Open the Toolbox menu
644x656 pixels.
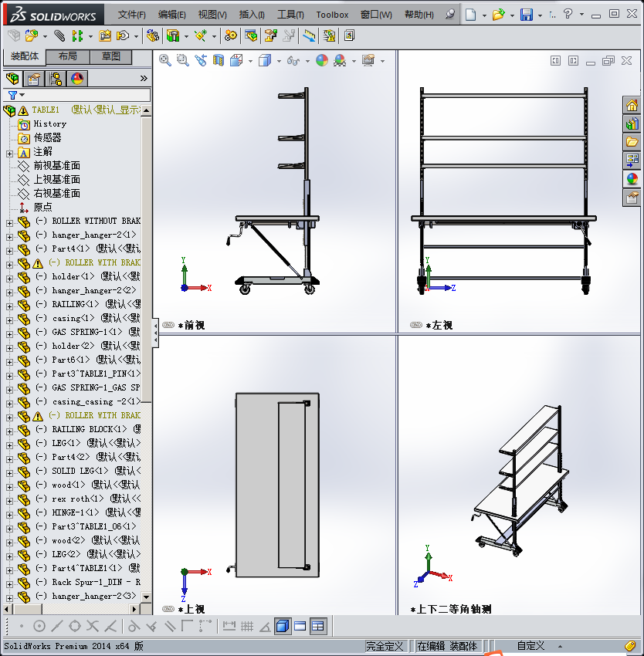pyautogui.click(x=332, y=15)
